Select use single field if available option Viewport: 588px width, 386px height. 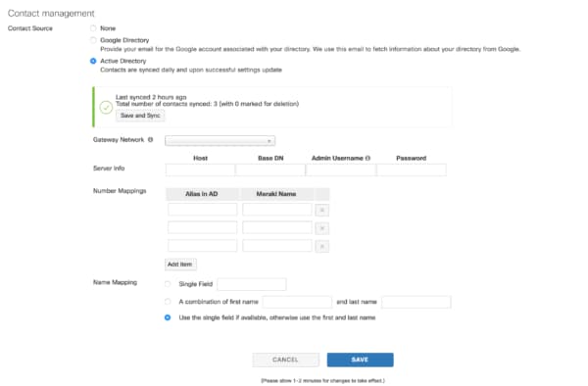pyautogui.click(x=168, y=317)
